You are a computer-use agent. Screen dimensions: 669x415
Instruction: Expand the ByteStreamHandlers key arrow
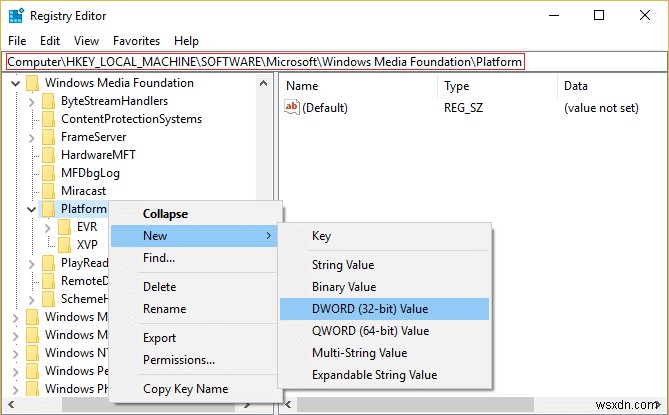(32, 101)
